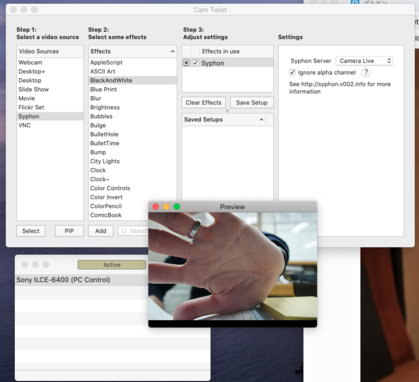Click the PIP button
This screenshot has width=419, height=382.
[x=69, y=231]
